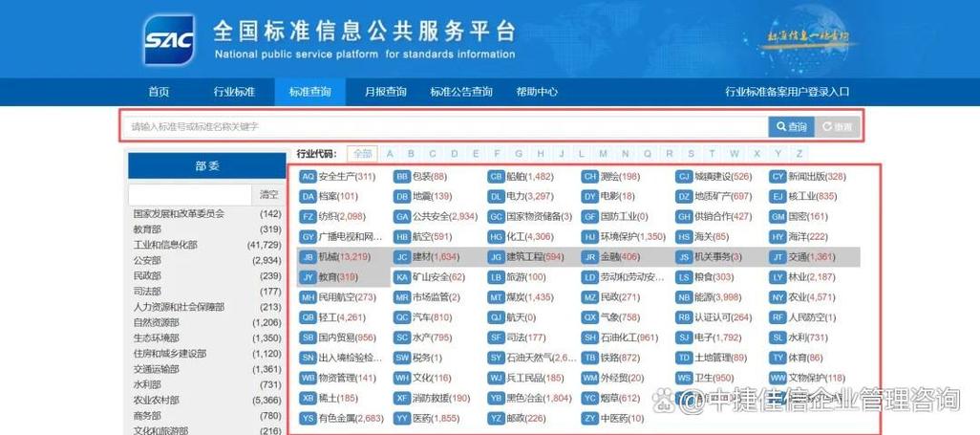Viewport: 980px width, 435px height.
Task: Click the SAC logo in header
Action: click(169, 39)
